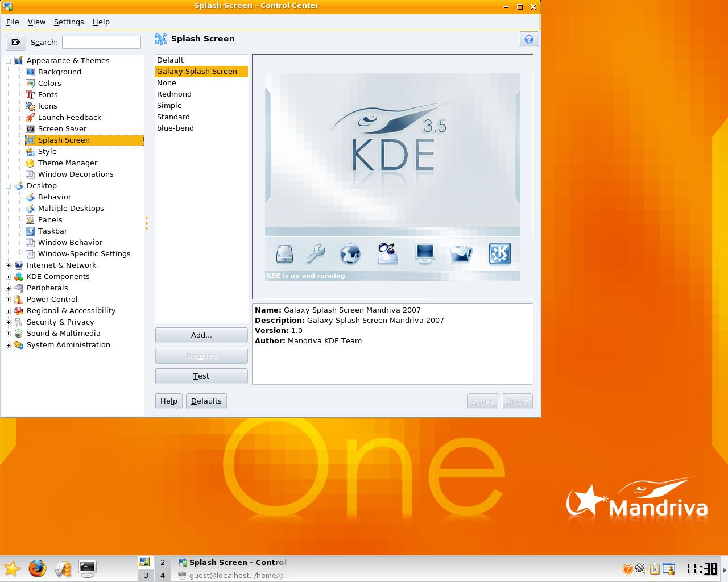Screen dimensions: 728x582
Task: Click the Internet & Network globe icon
Action: pyautogui.click(x=19, y=265)
